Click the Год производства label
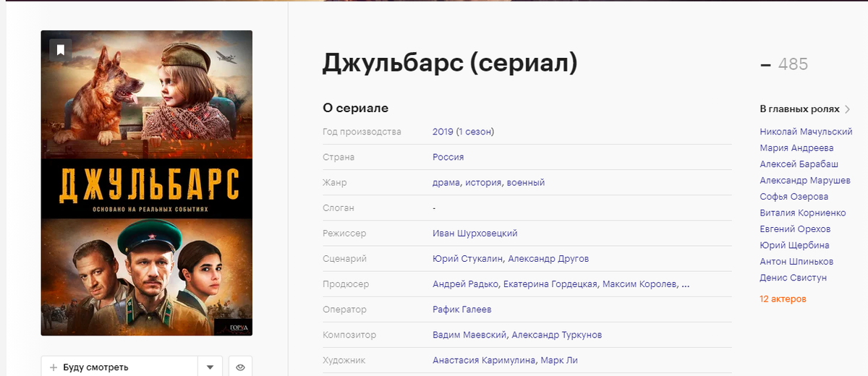868x376 pixels. (x=362, y=132)
